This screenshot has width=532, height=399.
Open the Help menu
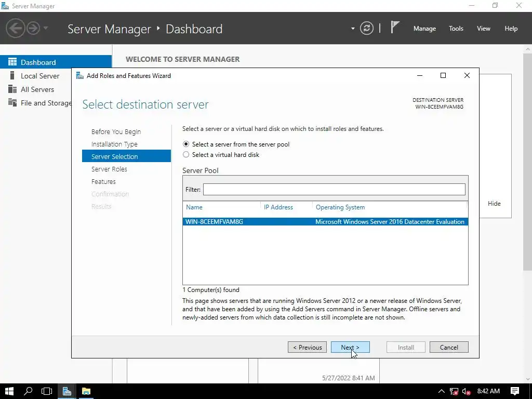[x=511, y=29]
